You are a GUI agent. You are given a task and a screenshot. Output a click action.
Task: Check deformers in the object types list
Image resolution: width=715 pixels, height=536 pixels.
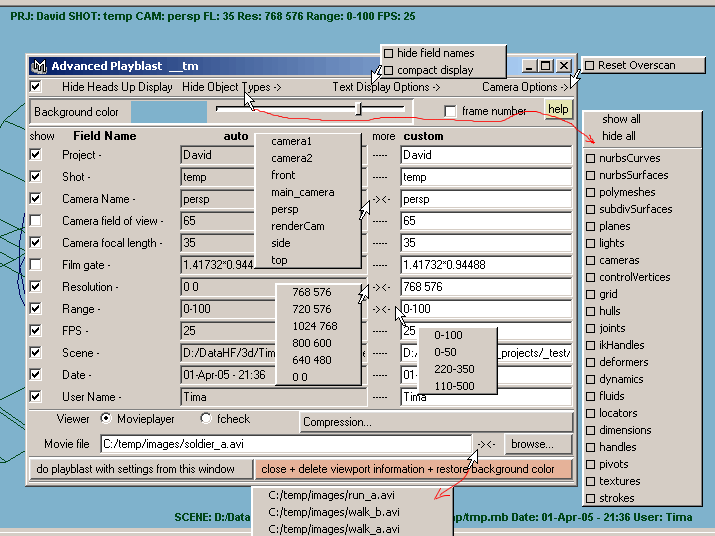pos(591,362)
